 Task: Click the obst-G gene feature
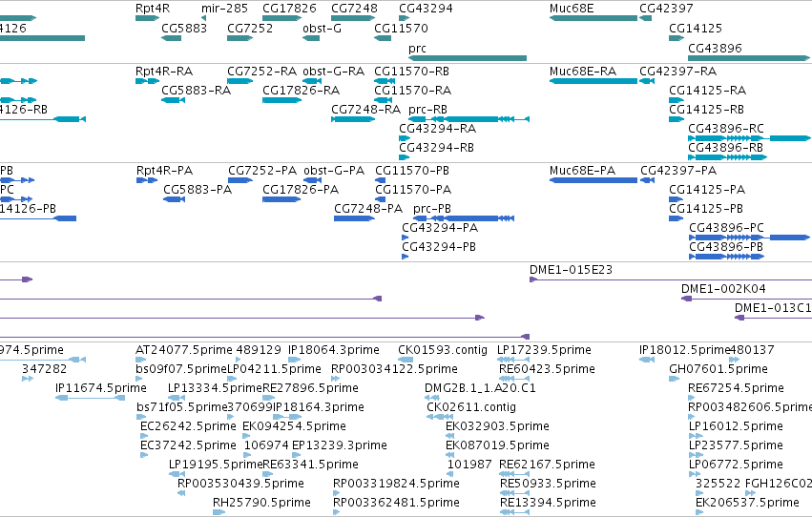311,38
